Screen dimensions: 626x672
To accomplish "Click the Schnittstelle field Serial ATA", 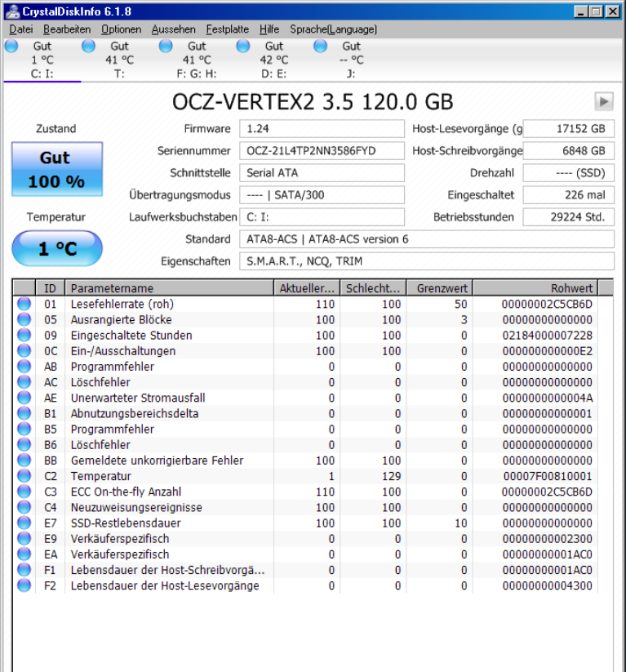I will pyautogui.click(x=322, y=173).
